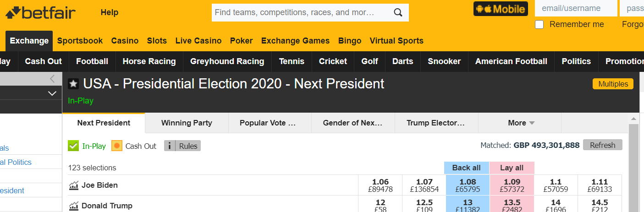
Task: Favourite the market with the star icon
Action: point(73,84)
